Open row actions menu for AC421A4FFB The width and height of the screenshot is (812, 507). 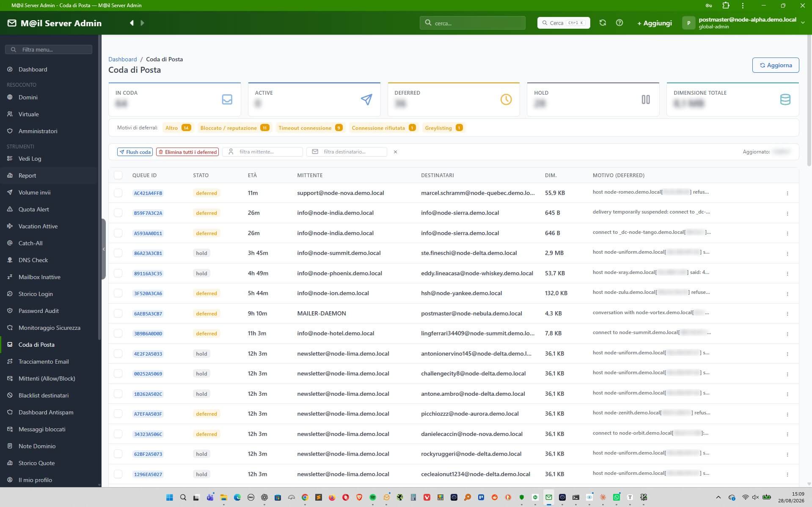[787, 193]
